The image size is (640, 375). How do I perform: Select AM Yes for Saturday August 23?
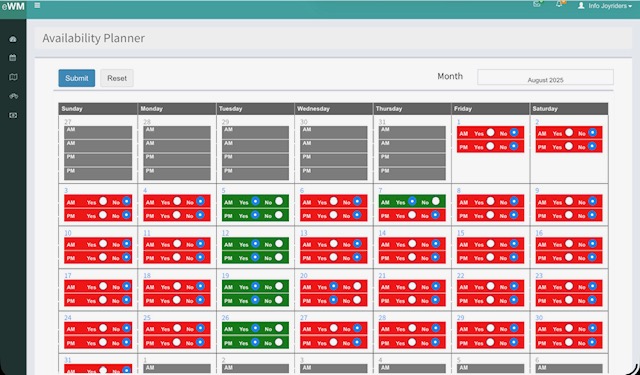(x=569, y=286)
